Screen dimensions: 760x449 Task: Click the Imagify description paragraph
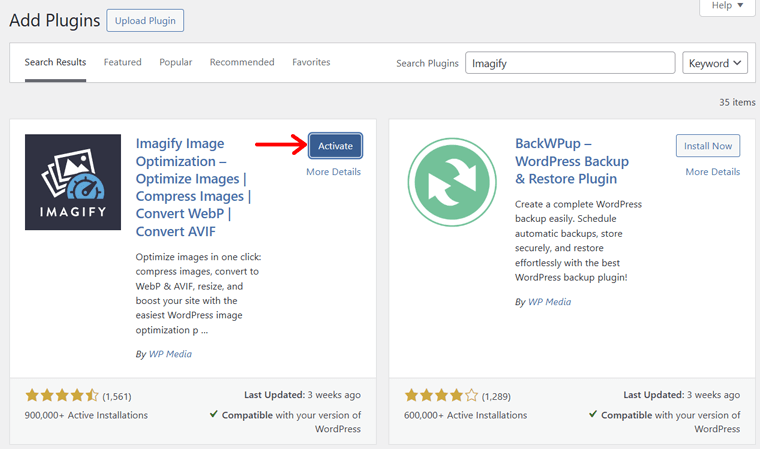198,293
